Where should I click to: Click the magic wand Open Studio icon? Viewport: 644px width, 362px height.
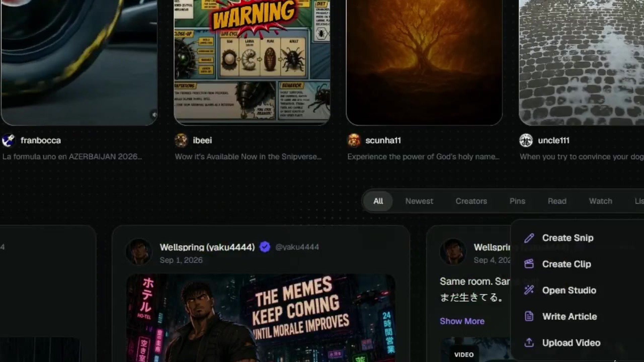[529, 290]
